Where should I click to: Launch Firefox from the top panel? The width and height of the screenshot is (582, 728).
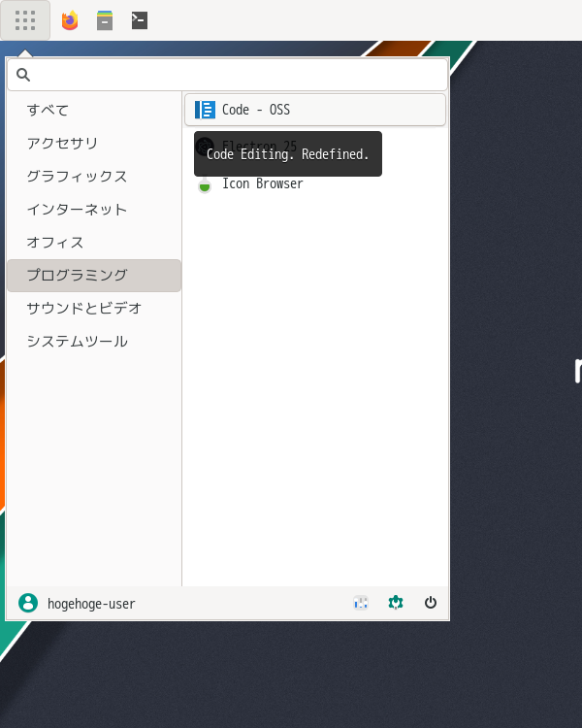click(70, 20)
